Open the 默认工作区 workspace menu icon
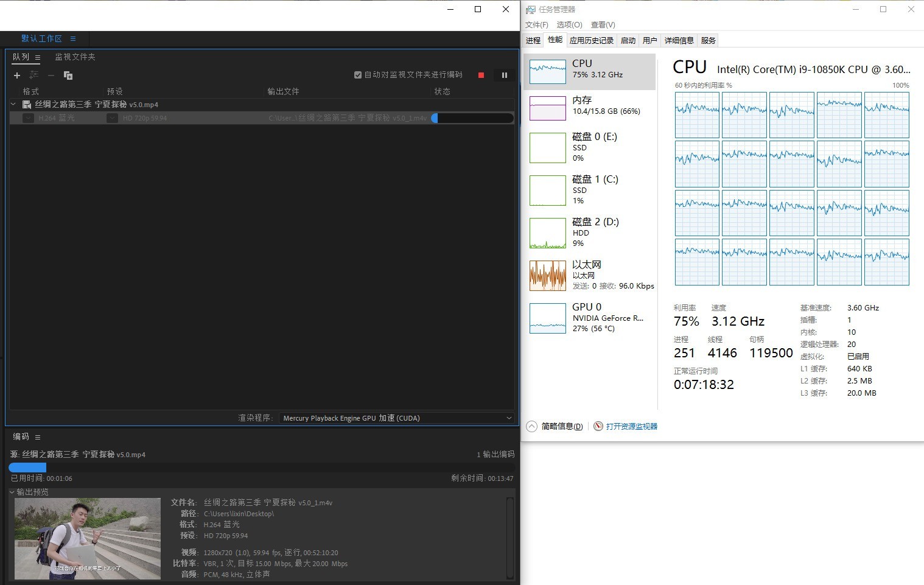924x585 pixels. point(73,39)
